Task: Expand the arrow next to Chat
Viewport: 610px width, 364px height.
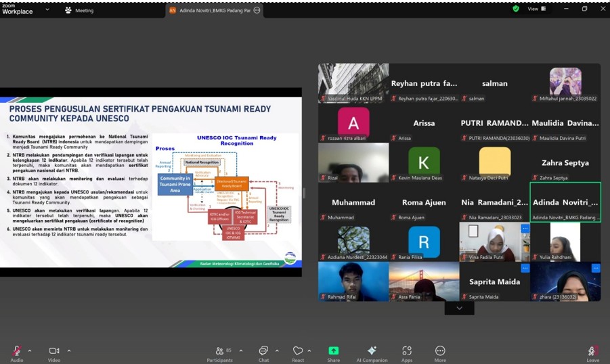Action: [x=277, y=350]
